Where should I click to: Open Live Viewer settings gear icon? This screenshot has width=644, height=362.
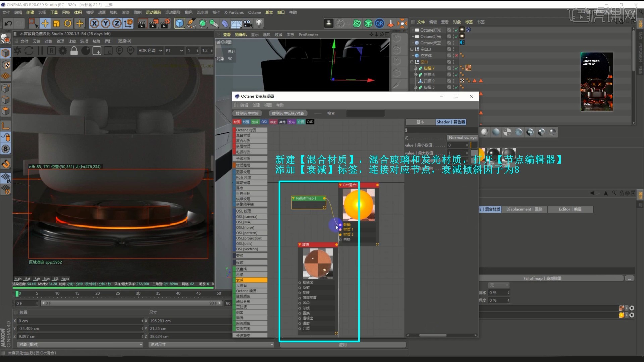pyautogui.click(x=63, y=51)
